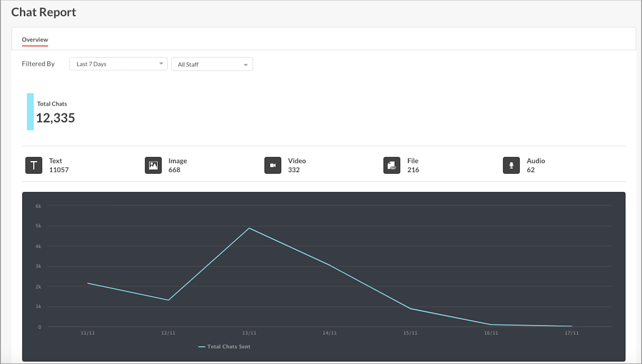Click the Video count 332

click(x=294, y=170)
